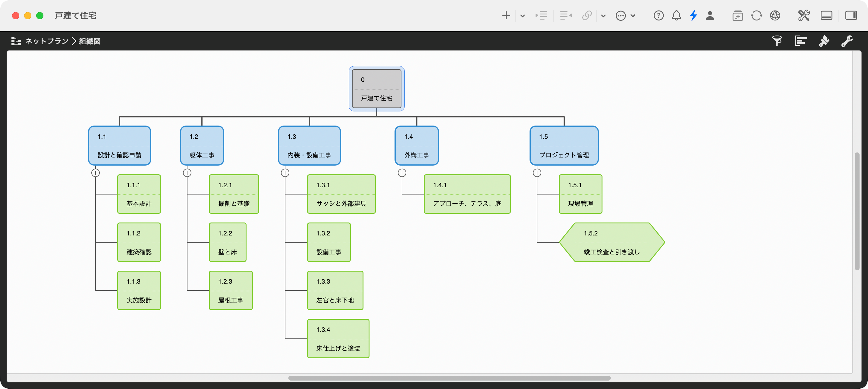Click the vertical scrollbar thumb

[x=857, y=211]
